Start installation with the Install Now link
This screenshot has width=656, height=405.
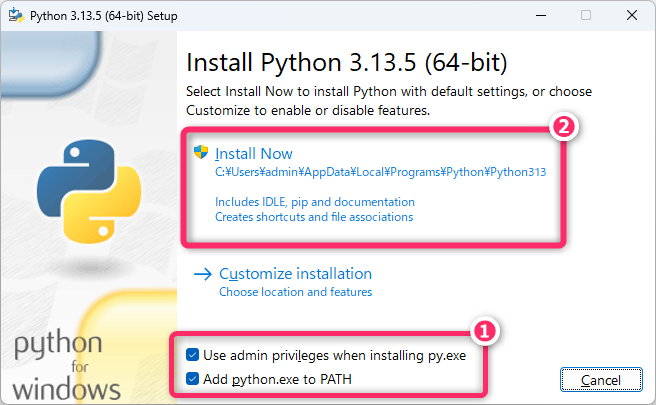point(254,153)
